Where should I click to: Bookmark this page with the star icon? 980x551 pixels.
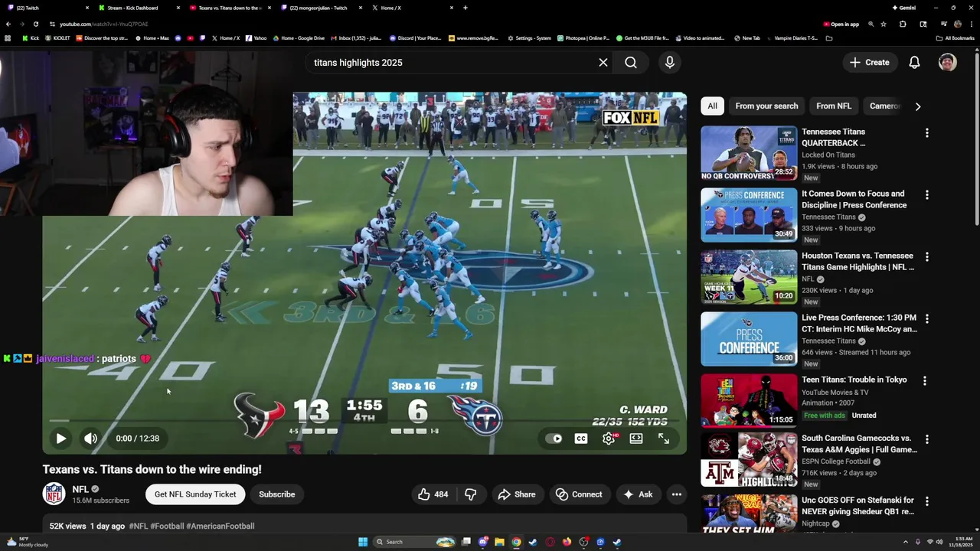884,24
